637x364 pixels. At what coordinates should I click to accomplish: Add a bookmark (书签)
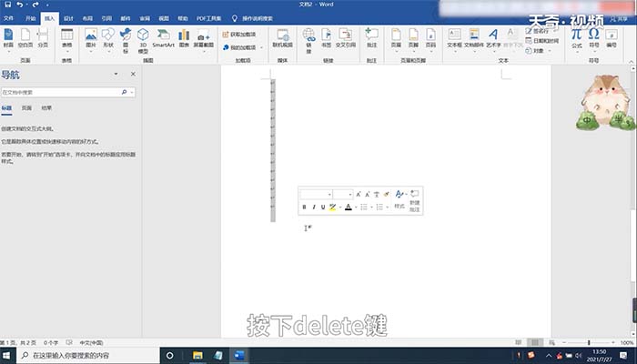pyautogui.click(x=326, y=38)
